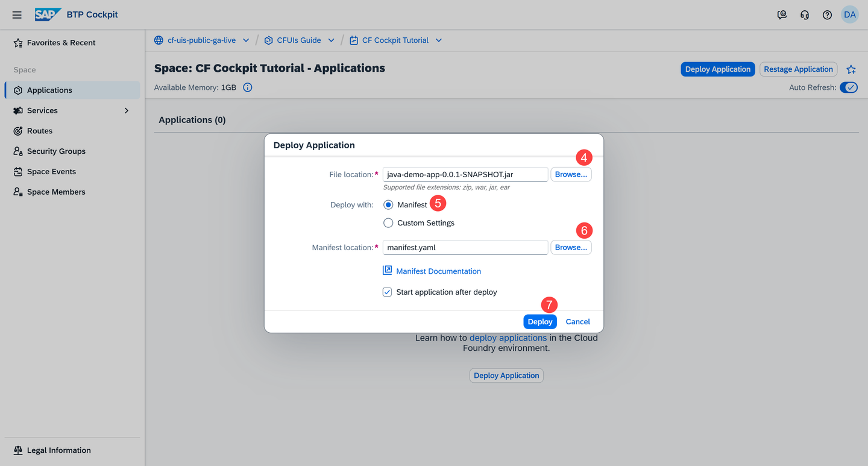
Task: Open the help question mark icon
Action: [x=827, y=14]
